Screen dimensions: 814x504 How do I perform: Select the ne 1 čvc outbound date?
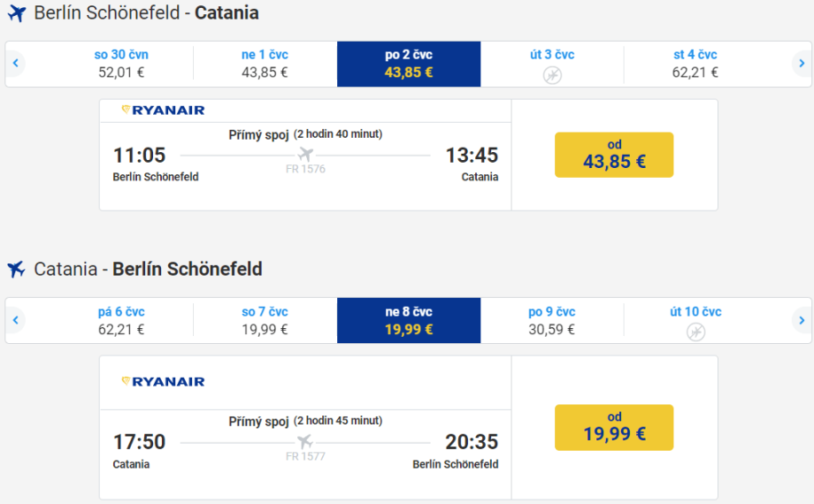(265, 64)
